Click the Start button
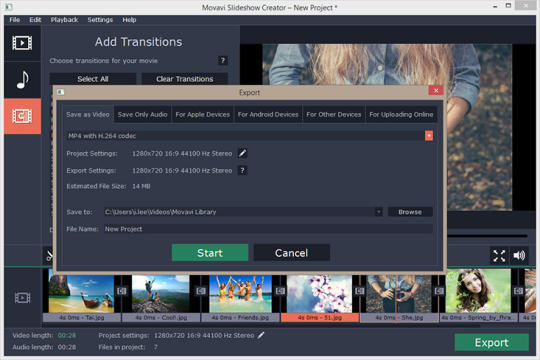 pyautogui.click(x=210, y=253)
